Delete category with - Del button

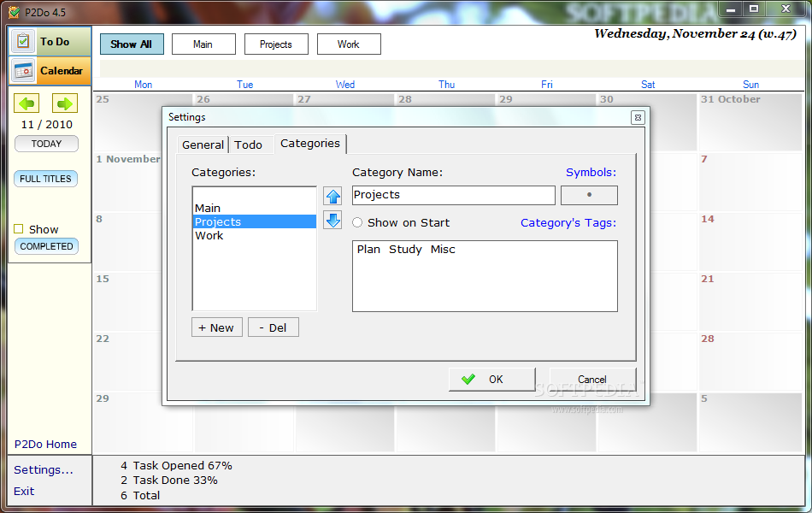[273, 327]
